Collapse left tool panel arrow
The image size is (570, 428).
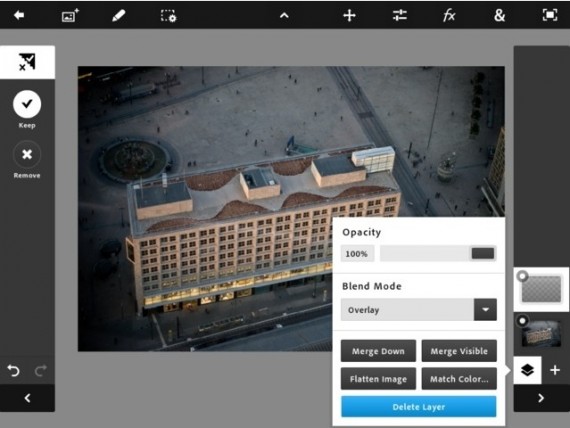tap(27, 398)
